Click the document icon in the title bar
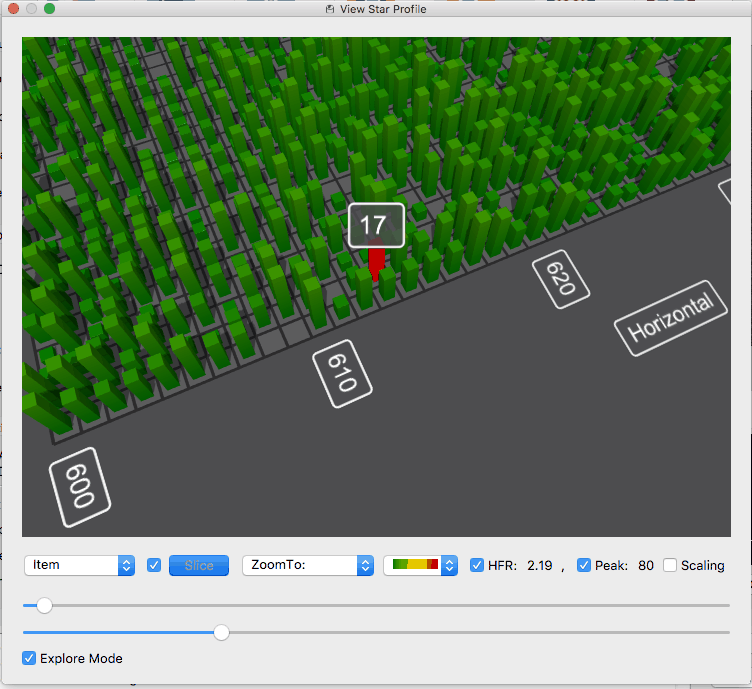Viewport: 752px width, 689px height. (330, 9)
